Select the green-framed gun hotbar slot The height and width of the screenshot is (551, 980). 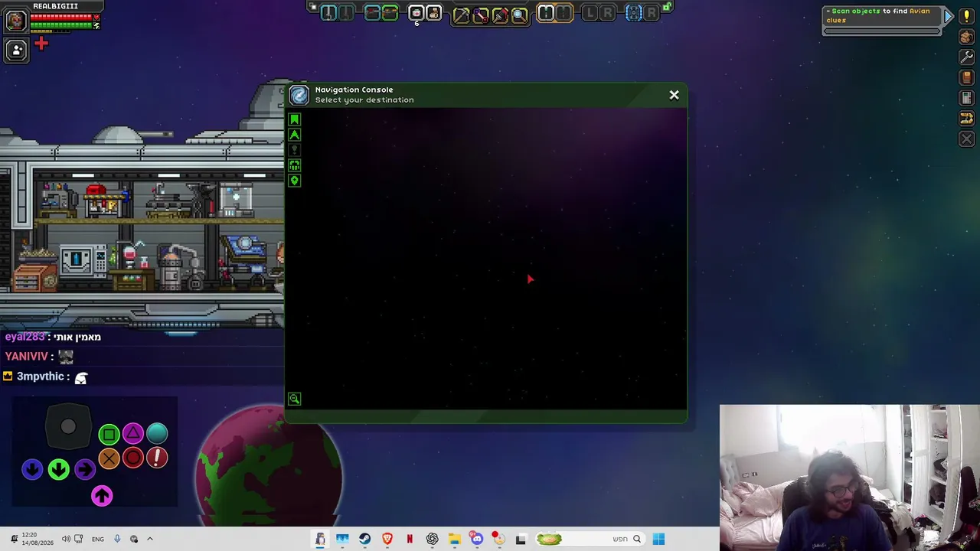tap(390, 12)
